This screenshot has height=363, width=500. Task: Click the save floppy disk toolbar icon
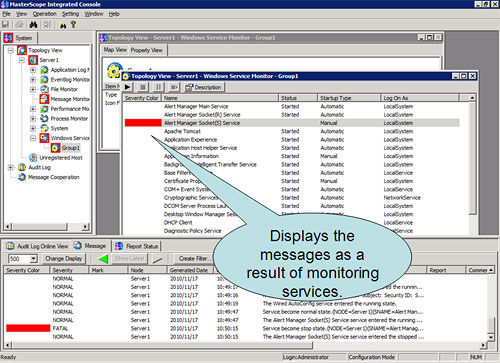pyautogui.click(x=5, y=25)
